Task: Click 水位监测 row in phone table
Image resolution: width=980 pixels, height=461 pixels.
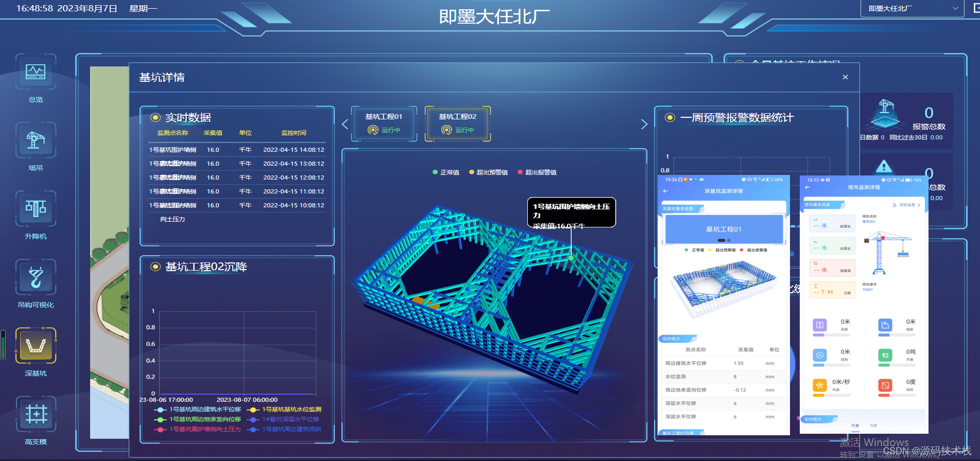Action: tap(723, 377)
